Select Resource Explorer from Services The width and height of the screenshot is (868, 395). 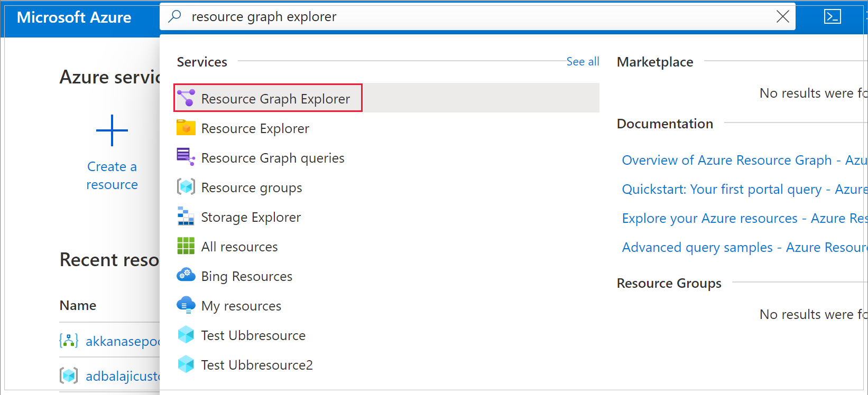[255, 128]
